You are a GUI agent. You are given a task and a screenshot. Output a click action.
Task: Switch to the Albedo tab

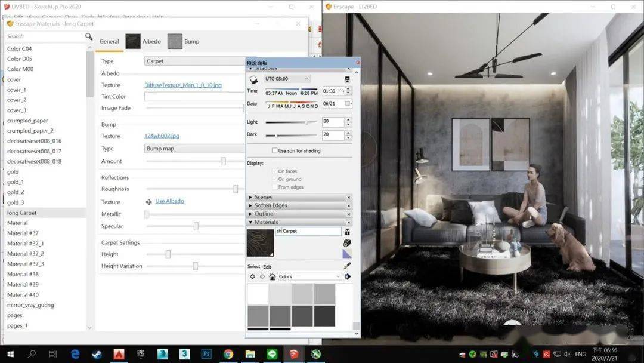[x=143, y=41]
